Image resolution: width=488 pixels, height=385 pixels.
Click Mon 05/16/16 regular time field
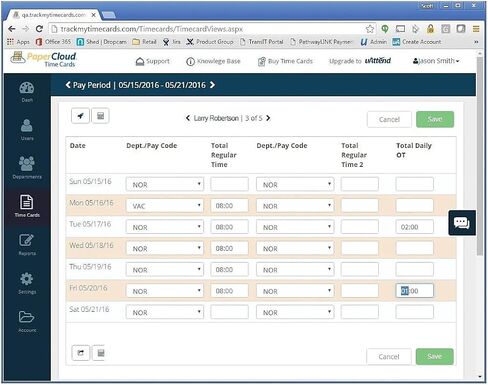pos(229,206)
